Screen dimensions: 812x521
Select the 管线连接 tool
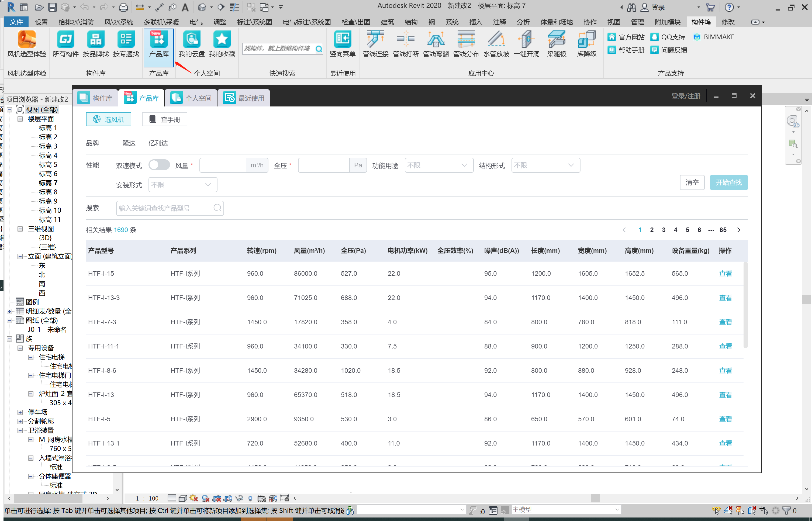click(375, 44)
